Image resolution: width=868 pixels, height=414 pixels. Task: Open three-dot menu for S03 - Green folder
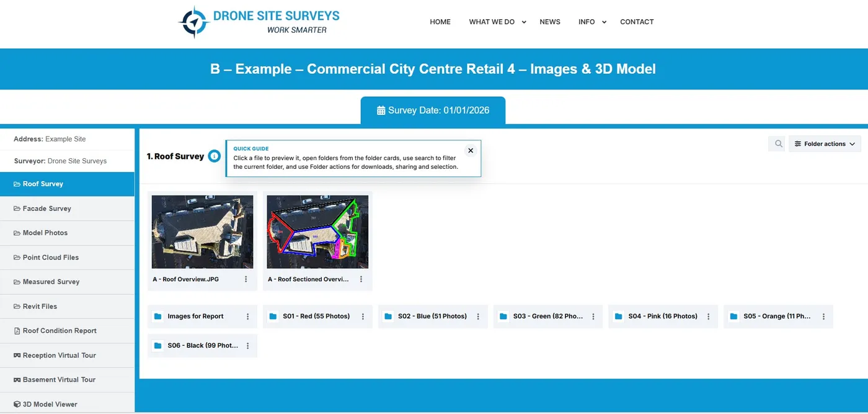[x=593, y=317]
